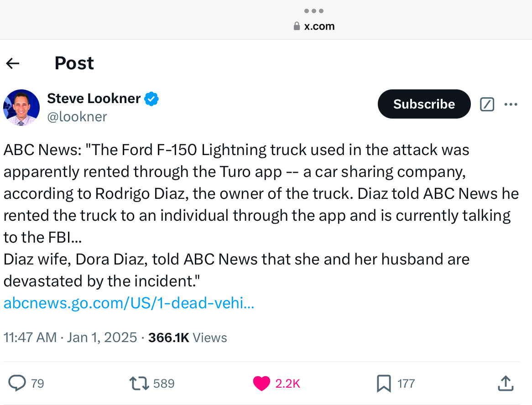Screen dimensions: 532x405
Task: Open the reply comment icon
Action: [x=17, y=383]
